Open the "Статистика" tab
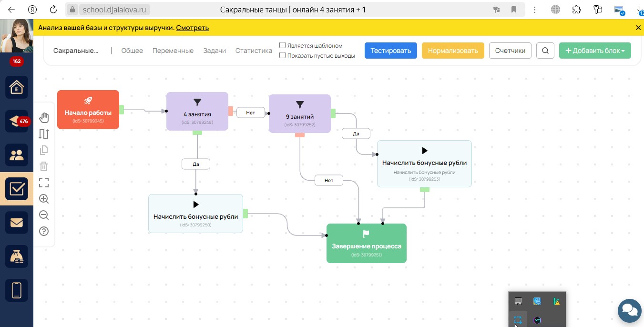 coord(254,51)
